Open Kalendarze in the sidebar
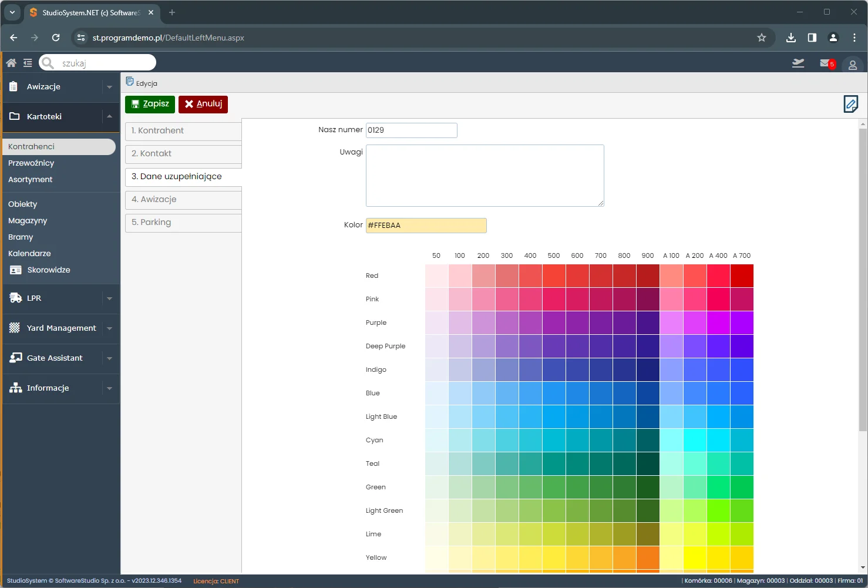This screenshot has width=868, height=588. (29, 254)
